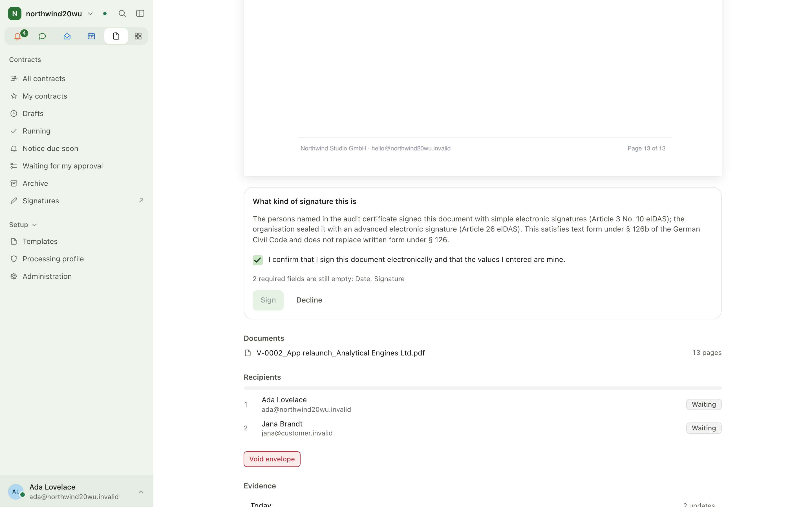Click the Decline button
Image resolution: width=812 pixels, height=507 pixels.
pyautogui.click(x=309, y=300)
